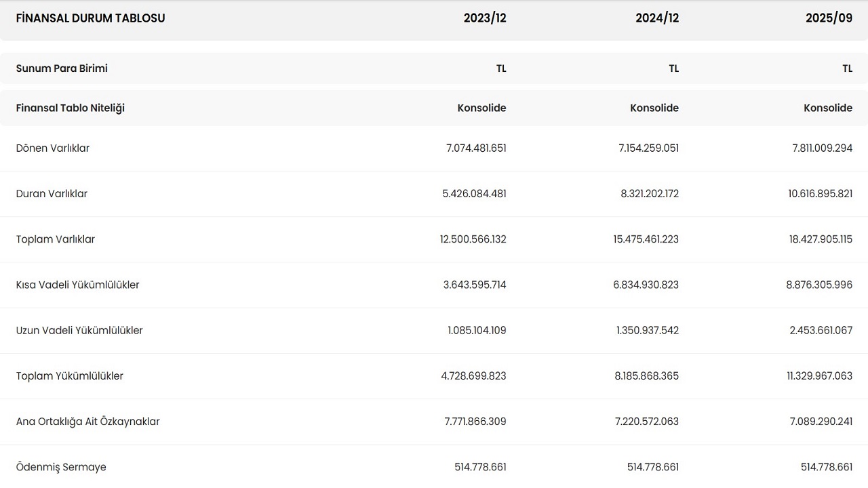Click the 2024/12 Kısa Vadeli Yükümlülükler value 6.834.930.823
Screen dimensions: 868x488
(646, 285)
